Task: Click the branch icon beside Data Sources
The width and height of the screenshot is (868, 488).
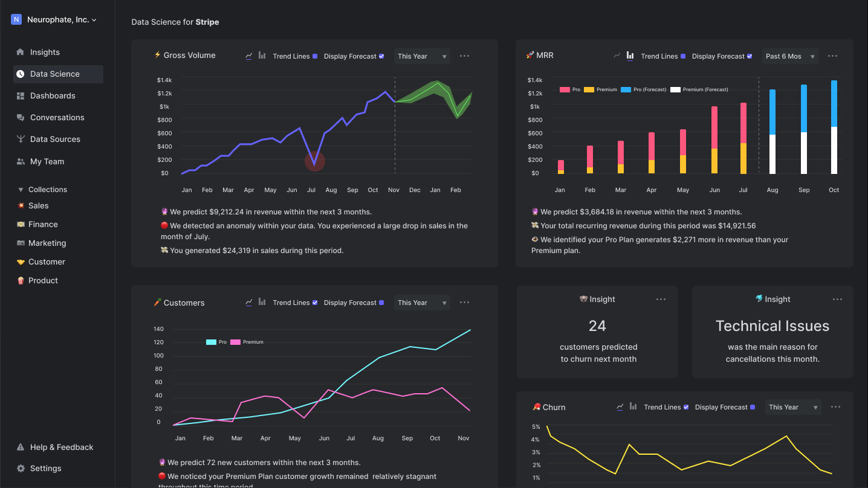Action: [x=21, y=139]
